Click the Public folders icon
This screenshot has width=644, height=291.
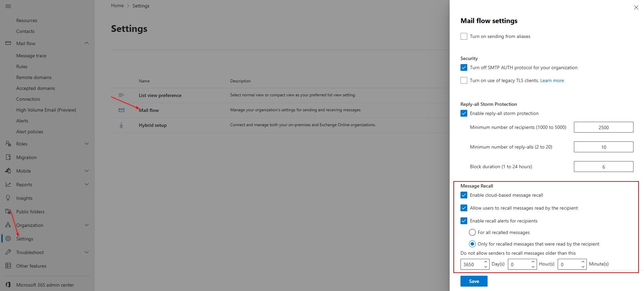[8, 212]
